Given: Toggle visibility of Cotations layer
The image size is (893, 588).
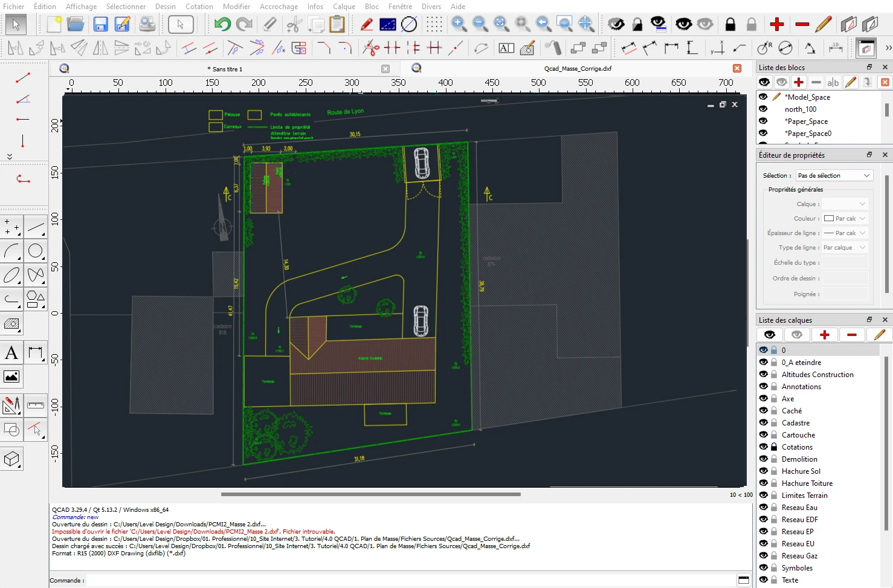Looking at the screenshot, I should pyautogui.click(x=764, y=447).
